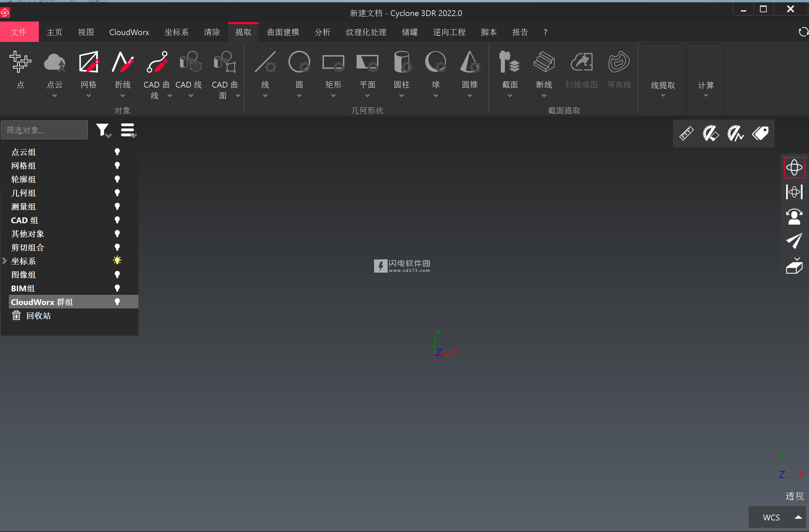Viewport: 809px width, 532px height.
Task: Activate the orbit rotation navigation icon
Action: [x=794, y=167]
